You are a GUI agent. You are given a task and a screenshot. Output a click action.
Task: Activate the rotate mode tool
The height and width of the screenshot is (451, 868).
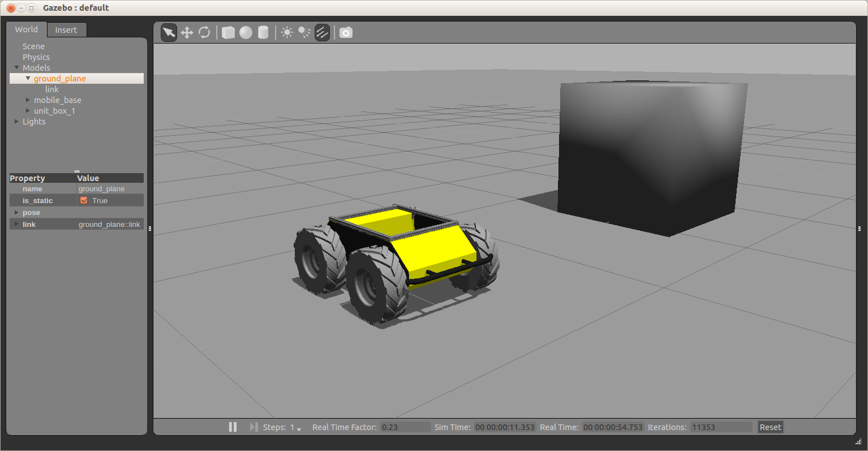pos(204,33)
